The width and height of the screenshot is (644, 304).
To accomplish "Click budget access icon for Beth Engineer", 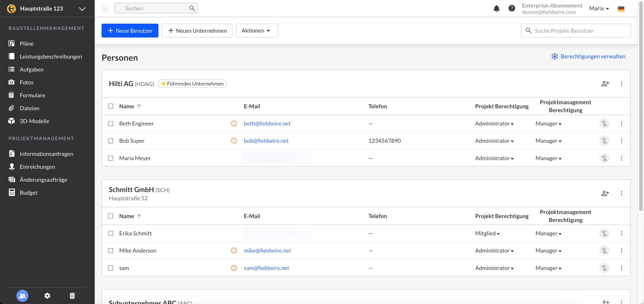I will click(x=604, y=124).
